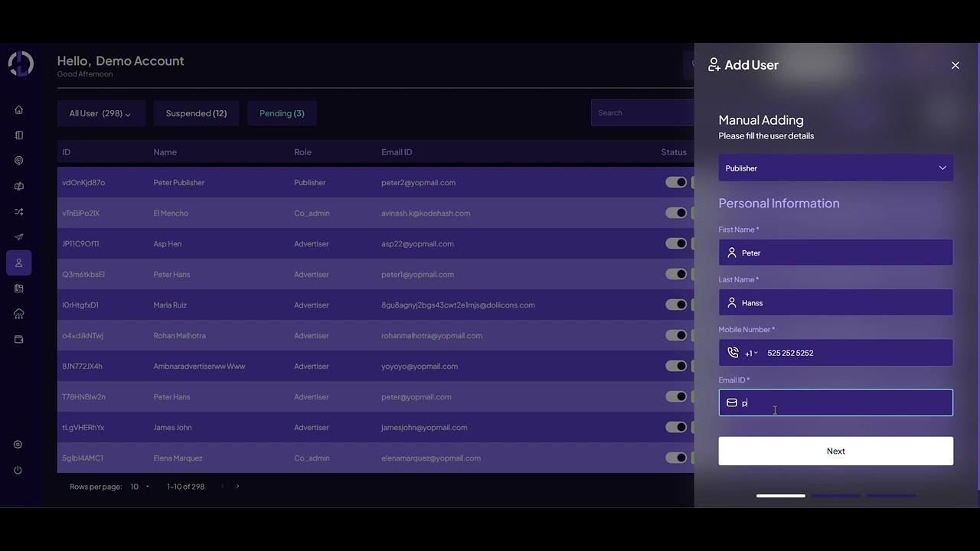Click the Next button
980x551 pixels.
point(835,452)
